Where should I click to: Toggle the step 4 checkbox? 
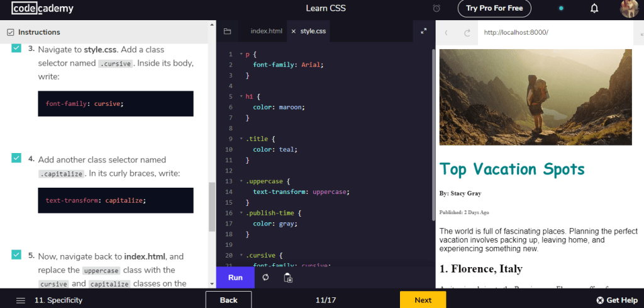(16, 159)
